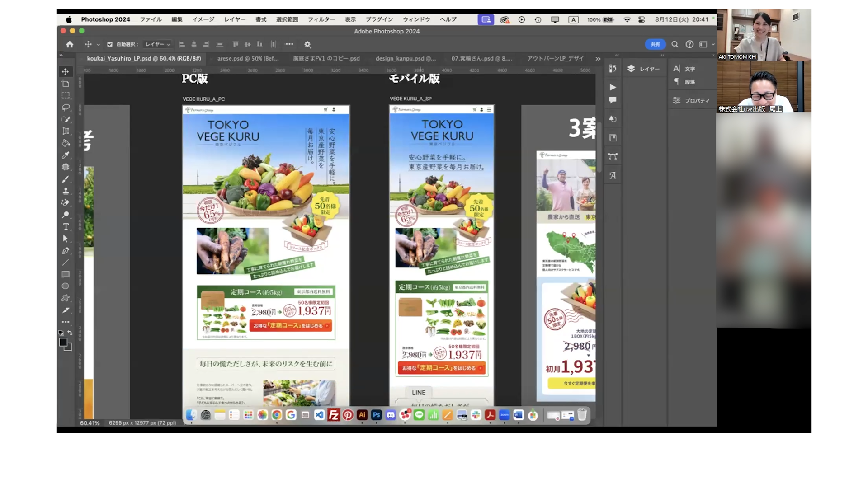Click the foreground color swatch
This screenshot has width=868, height=488.
tap(63, 342)
